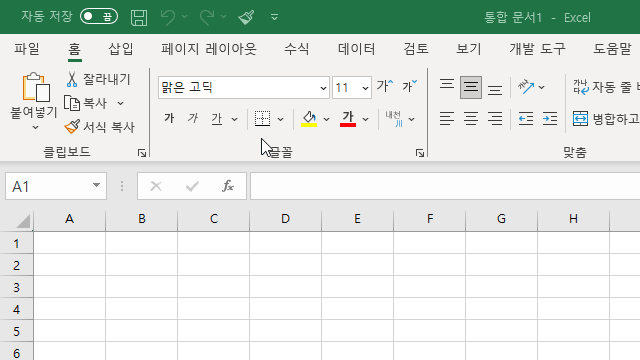
Task: Open the underline style dropdown arrow
Action: 234,119
